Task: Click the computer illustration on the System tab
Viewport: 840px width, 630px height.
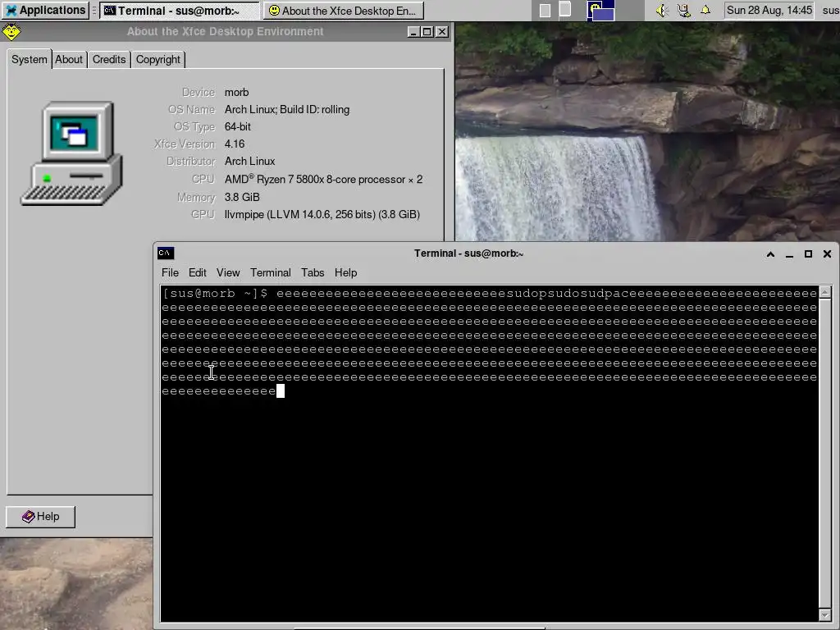Action: (72, 153)
